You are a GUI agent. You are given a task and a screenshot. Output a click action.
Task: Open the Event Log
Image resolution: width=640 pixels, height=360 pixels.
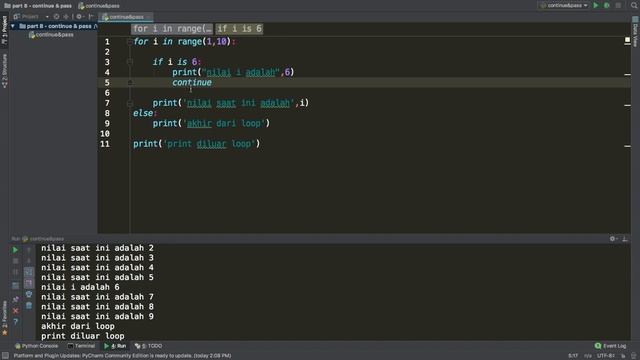(x=611, y=346)
